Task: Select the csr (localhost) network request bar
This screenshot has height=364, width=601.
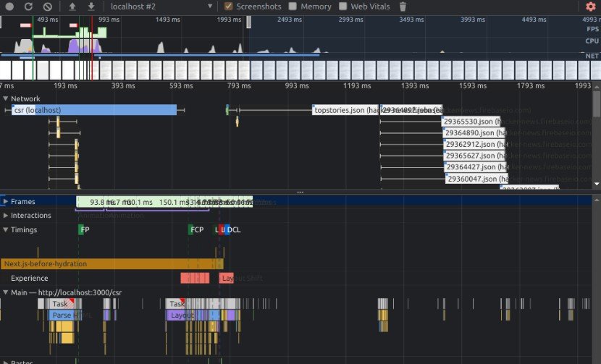Action: [x=94, y=110]
